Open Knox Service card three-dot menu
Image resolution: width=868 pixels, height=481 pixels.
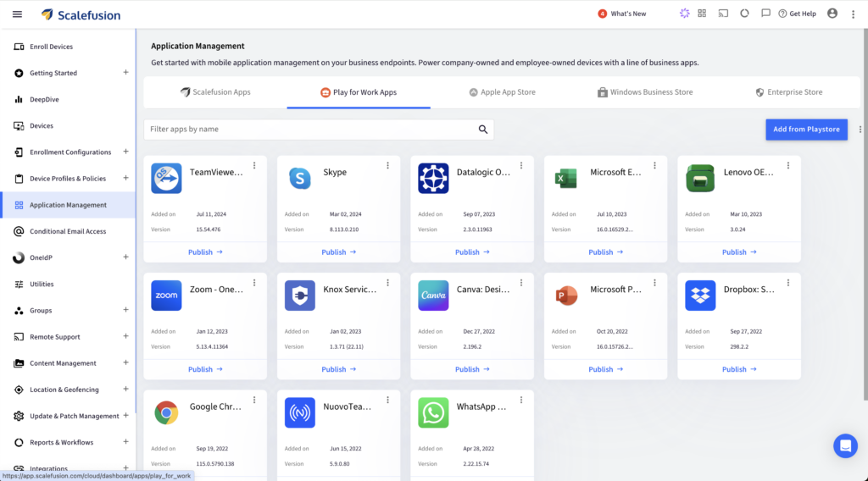388,283
